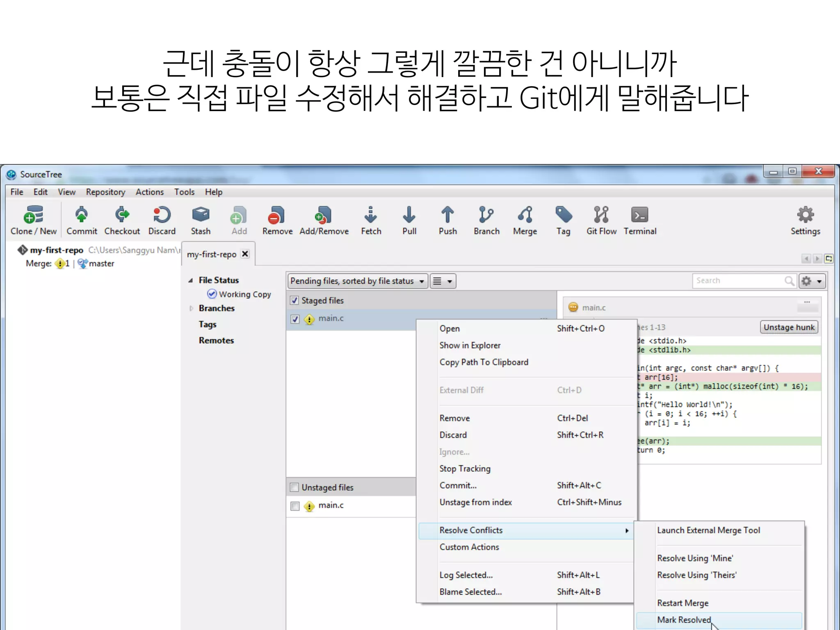840x630 pixels.
Task: Collapse the File Status tree section
Action: [x=190, y=281]
